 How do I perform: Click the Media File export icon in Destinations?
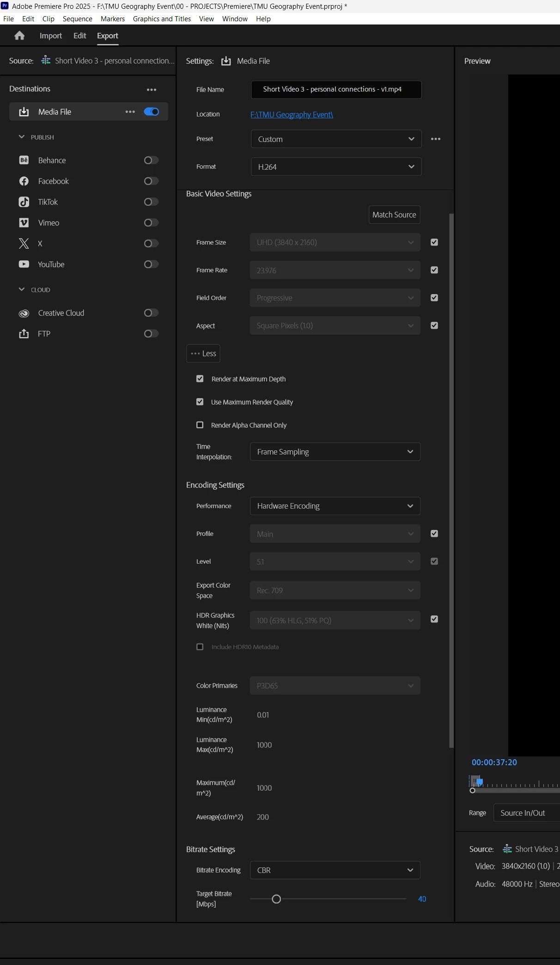pos(24,111)
